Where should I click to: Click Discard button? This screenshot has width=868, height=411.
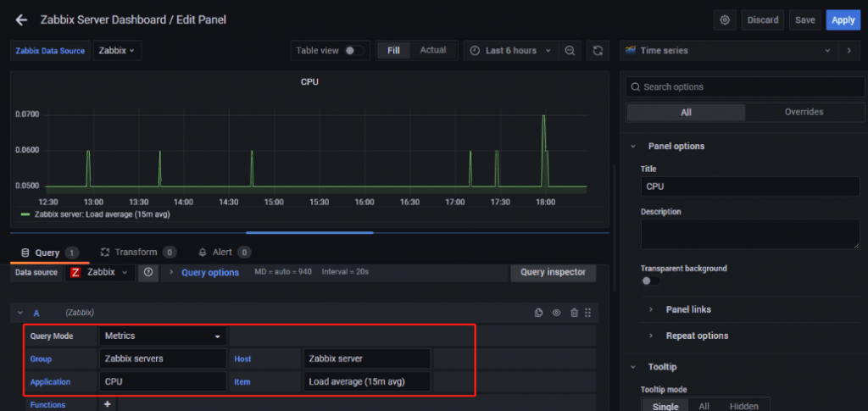pyautogui.click(x=763, y=19)
